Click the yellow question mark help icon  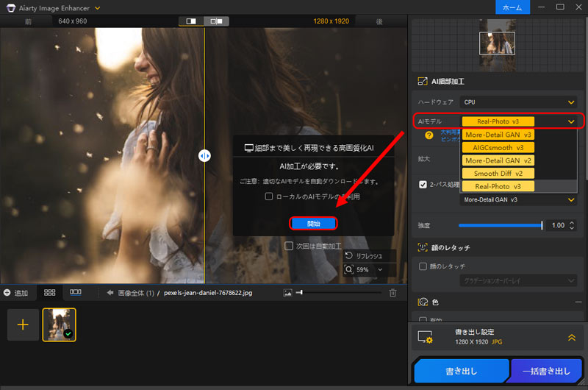pos(429,135)
